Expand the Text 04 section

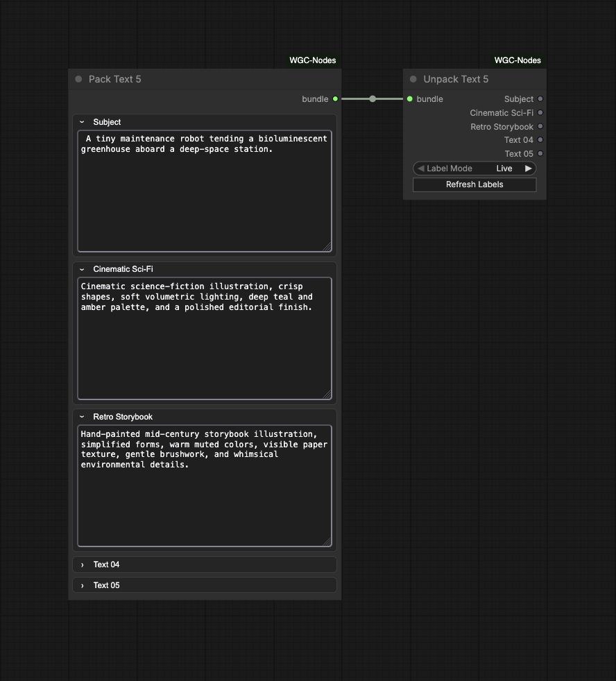click(205, 564)
